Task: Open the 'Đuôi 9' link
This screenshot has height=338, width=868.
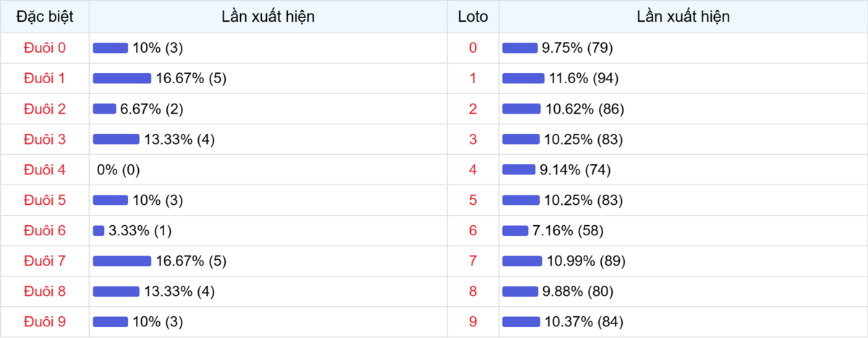Action: click(x=45, y=321)
